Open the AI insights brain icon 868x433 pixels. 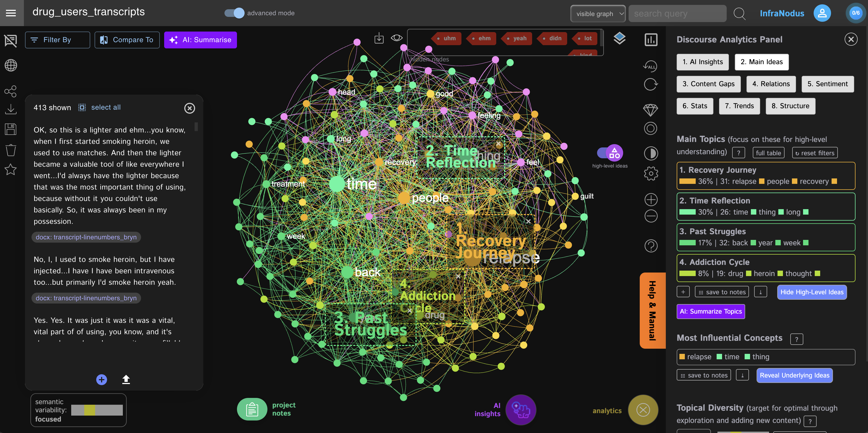point(521,410)
